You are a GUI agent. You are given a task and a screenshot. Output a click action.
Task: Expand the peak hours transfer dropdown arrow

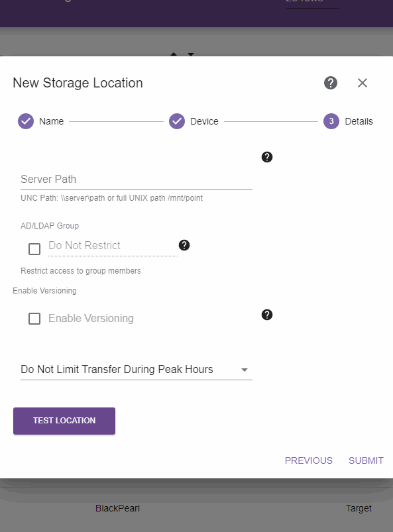[245, 370]
